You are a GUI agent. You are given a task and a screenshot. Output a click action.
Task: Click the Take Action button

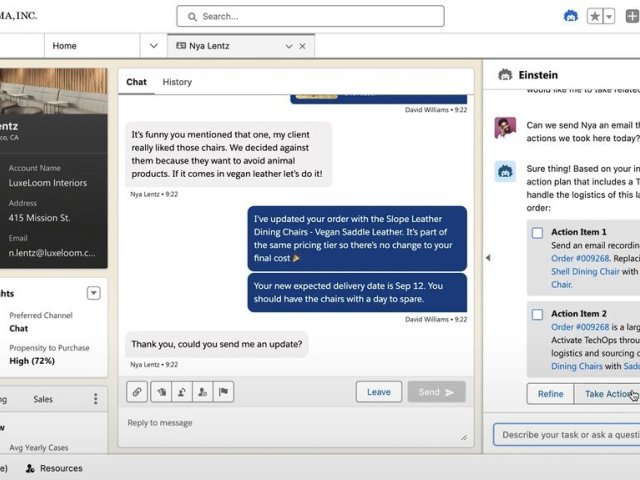[x=607, y=394]
